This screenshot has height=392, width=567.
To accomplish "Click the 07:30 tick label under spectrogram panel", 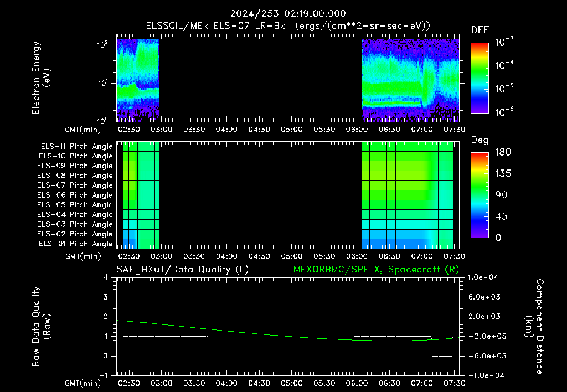I will tap(454, 130).
